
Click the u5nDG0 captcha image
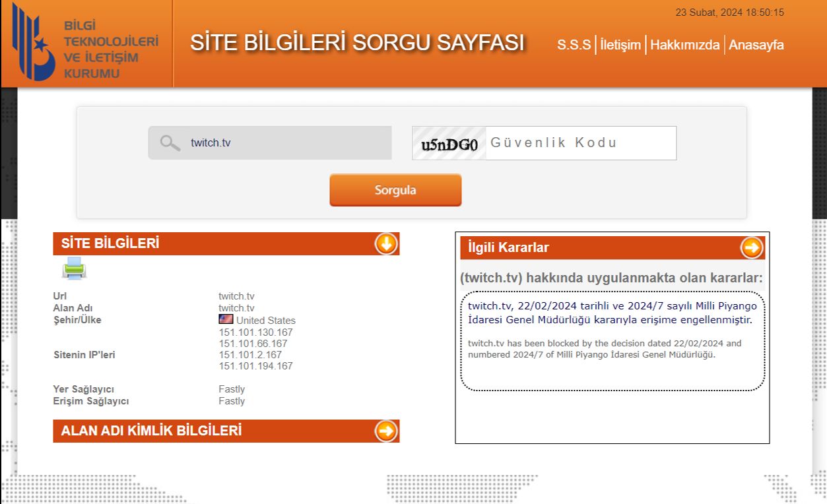[449, 143]
